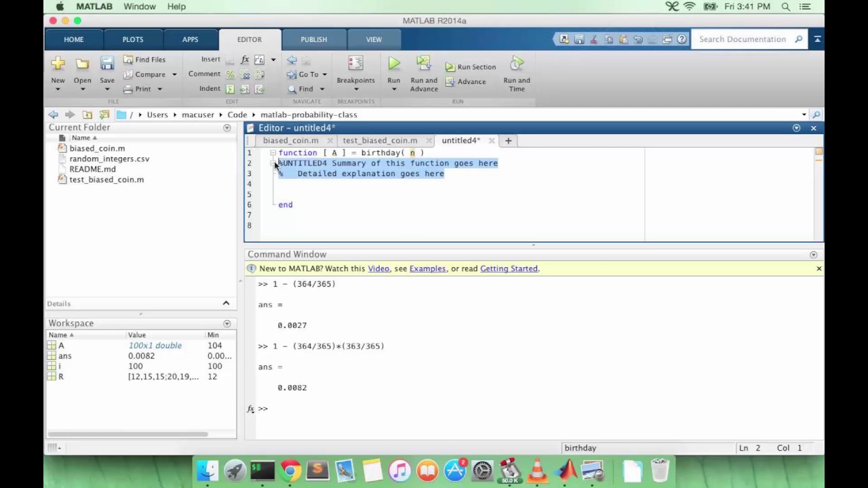Open Spotlight search in the macOS menu bar

[786, 7]
